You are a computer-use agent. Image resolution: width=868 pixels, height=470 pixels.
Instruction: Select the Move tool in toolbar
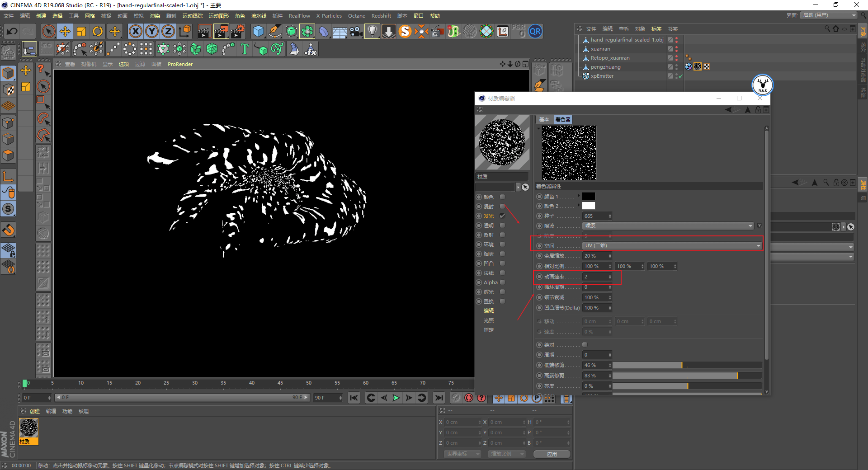click(65, 32)
